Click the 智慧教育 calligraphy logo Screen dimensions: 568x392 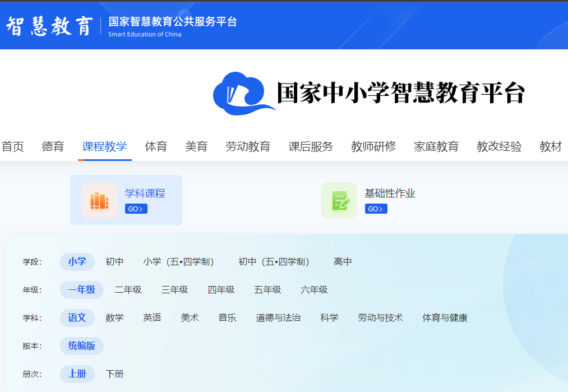point(50,26)
